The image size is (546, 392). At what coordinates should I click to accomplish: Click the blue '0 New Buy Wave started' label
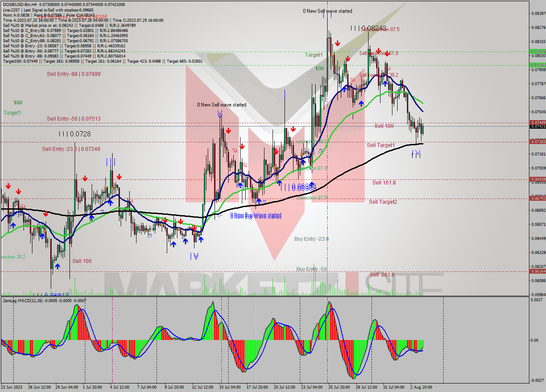pyautogui.click(x=256, y=216)
